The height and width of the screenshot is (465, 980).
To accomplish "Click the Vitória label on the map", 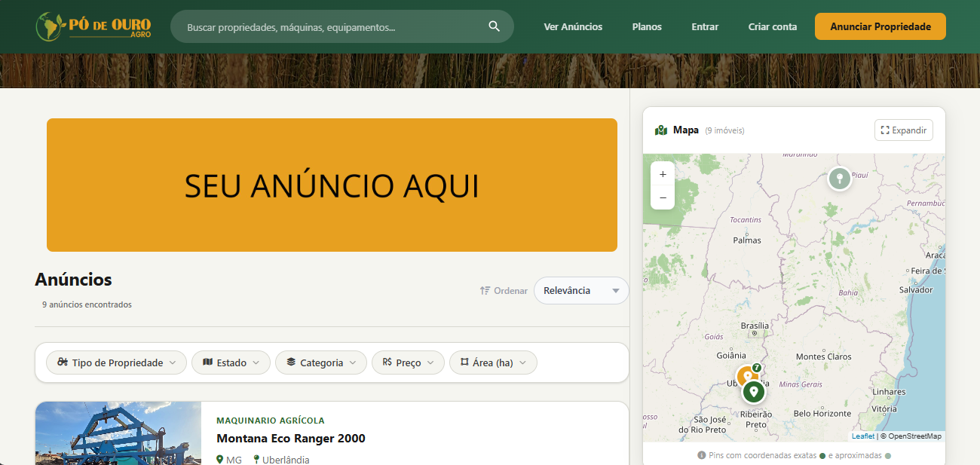I will pos(884,409).
